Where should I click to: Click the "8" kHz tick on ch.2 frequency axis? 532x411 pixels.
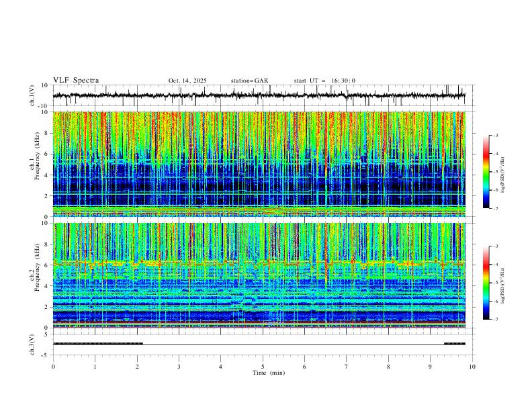(x=46, y=244)
